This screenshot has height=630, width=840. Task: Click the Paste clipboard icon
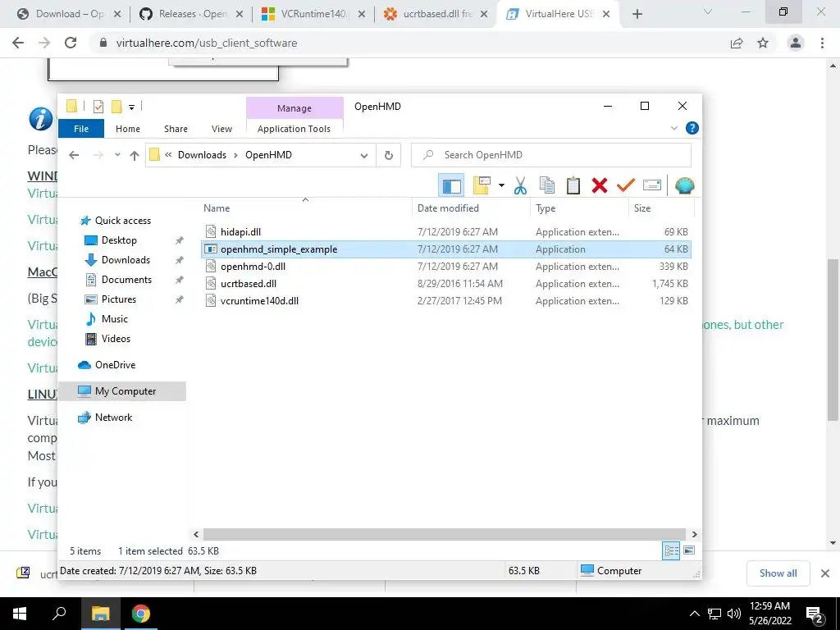573,185
